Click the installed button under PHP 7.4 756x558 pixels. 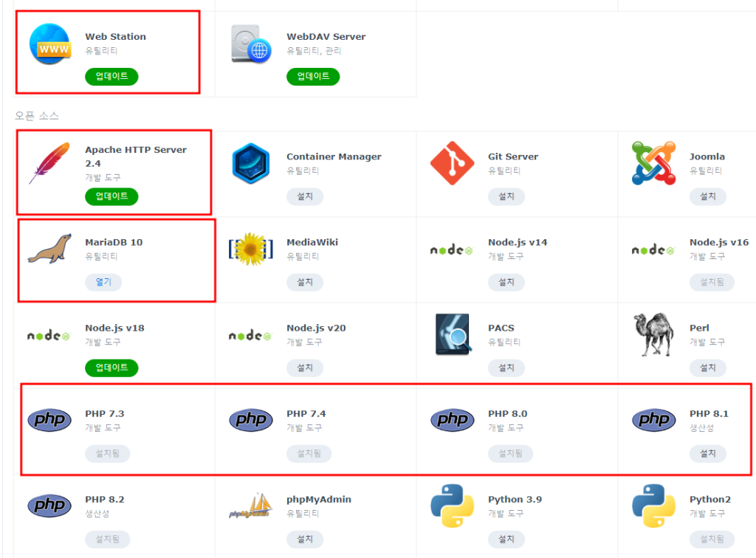coord(309,453)
